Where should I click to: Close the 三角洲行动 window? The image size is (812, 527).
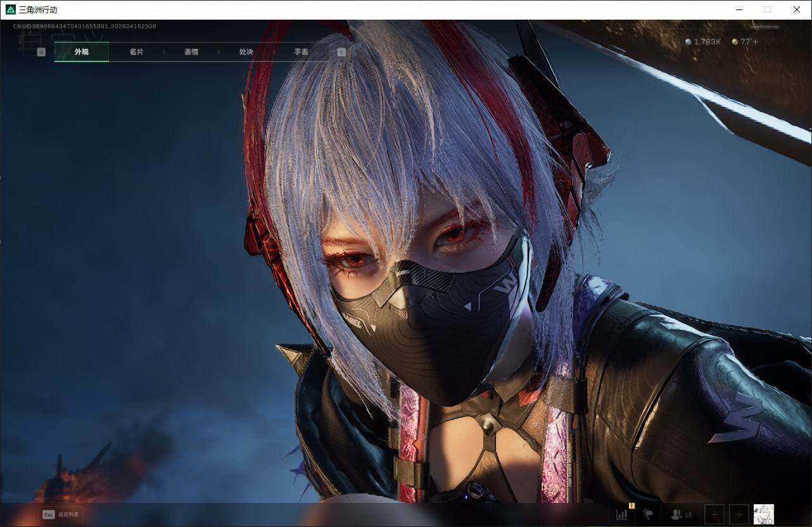pos(797,10)
